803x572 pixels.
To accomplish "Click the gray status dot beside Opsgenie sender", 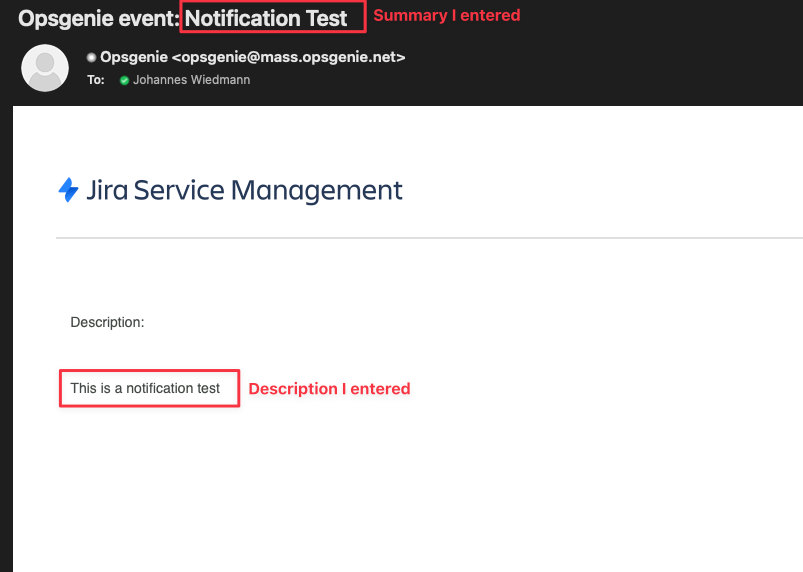I will 91,57.
